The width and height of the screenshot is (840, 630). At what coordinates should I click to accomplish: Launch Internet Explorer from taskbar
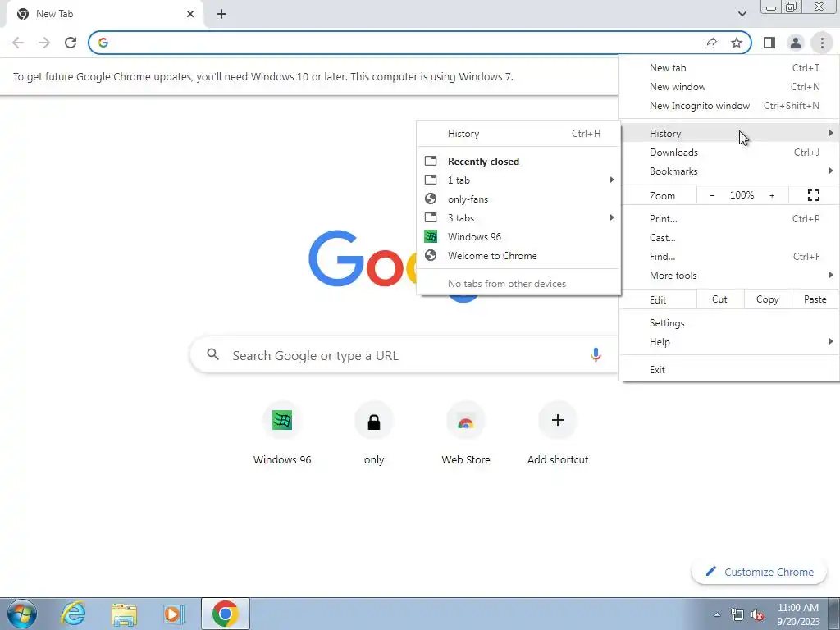point(73,614)
